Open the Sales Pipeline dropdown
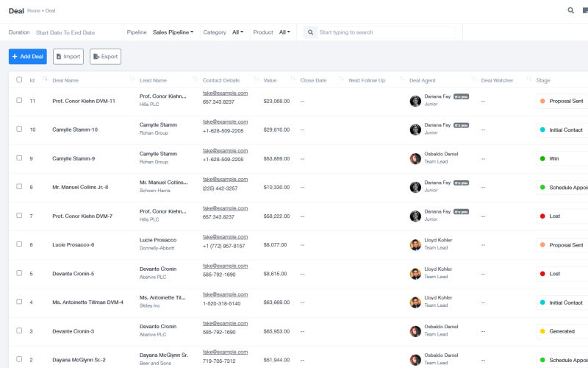The height and width of the screenshot is (368, 588). coord(173,32)
